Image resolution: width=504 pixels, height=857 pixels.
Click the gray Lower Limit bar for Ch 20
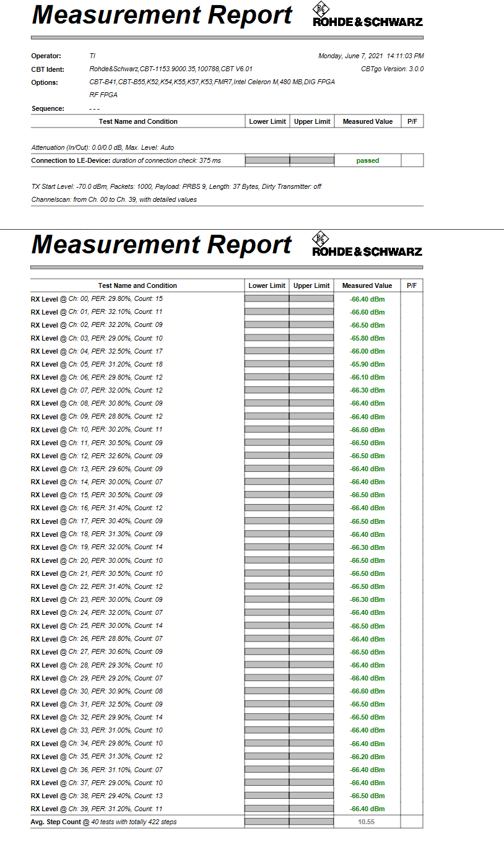(x=267, y=560)
